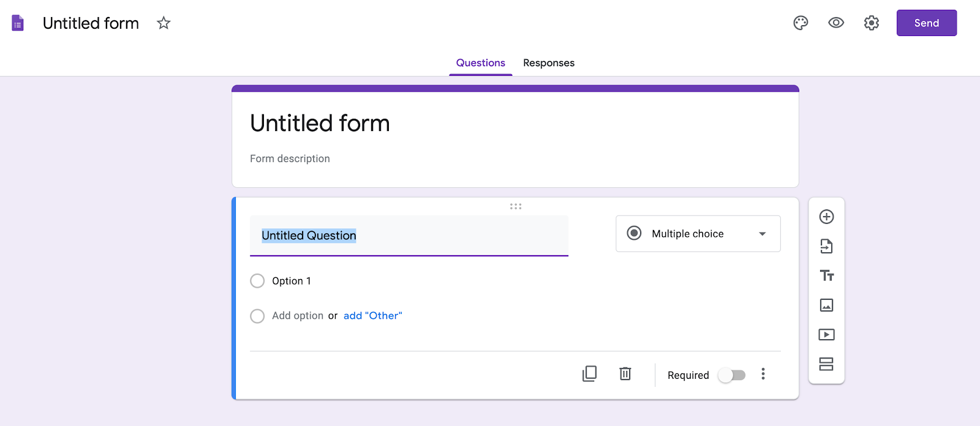Image resolution: width=980 pixels, height=426 pixels.
Task: Click the add "Other" link
Action: 372,316
